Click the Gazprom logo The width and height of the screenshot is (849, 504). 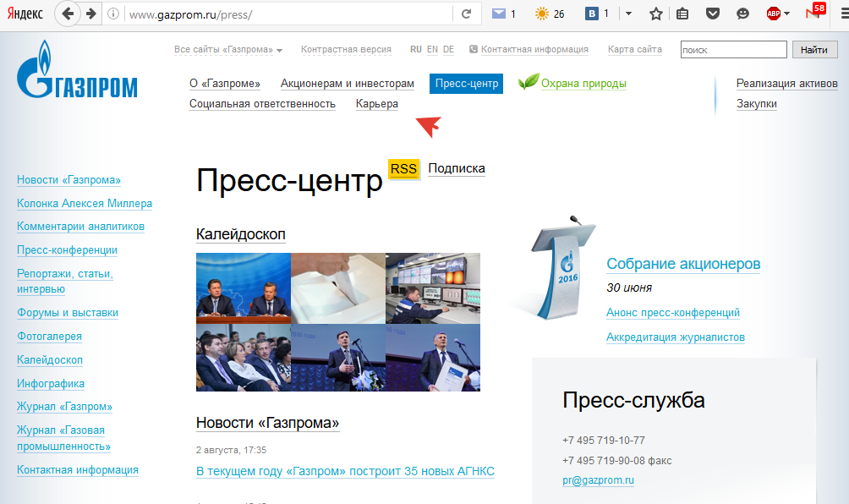click(77, 69)
